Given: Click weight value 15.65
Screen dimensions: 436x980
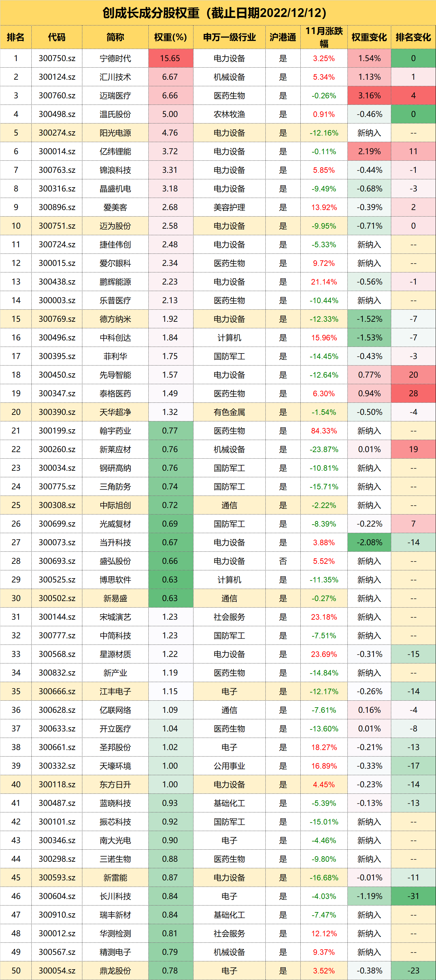Looking at the screenshot, I should [x=171, y=58].
